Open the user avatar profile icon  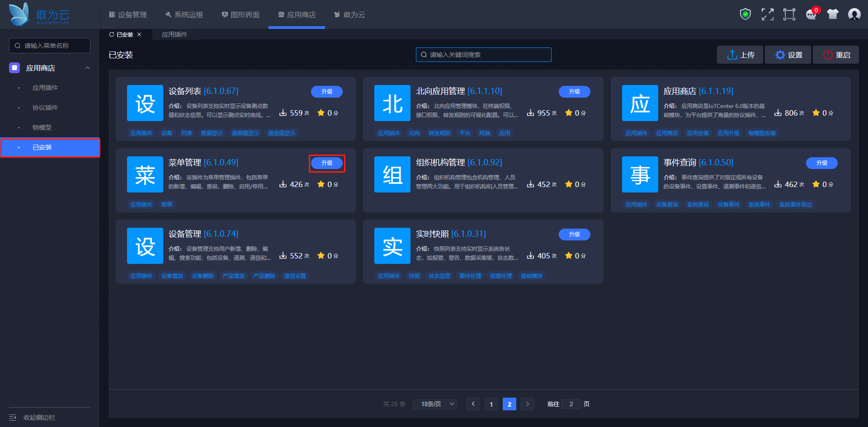854,14
